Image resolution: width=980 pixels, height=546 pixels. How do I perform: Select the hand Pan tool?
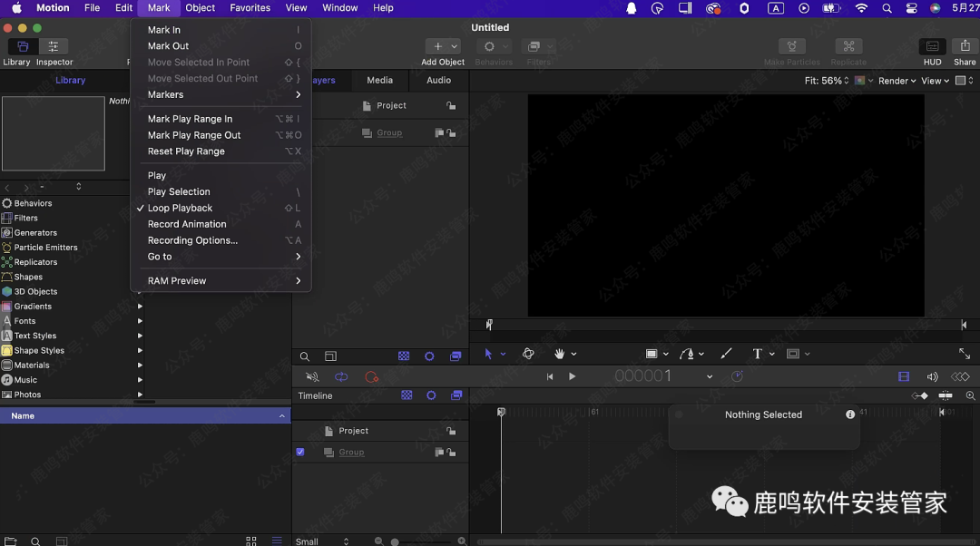pyautogui.click(x=560, y=354)
